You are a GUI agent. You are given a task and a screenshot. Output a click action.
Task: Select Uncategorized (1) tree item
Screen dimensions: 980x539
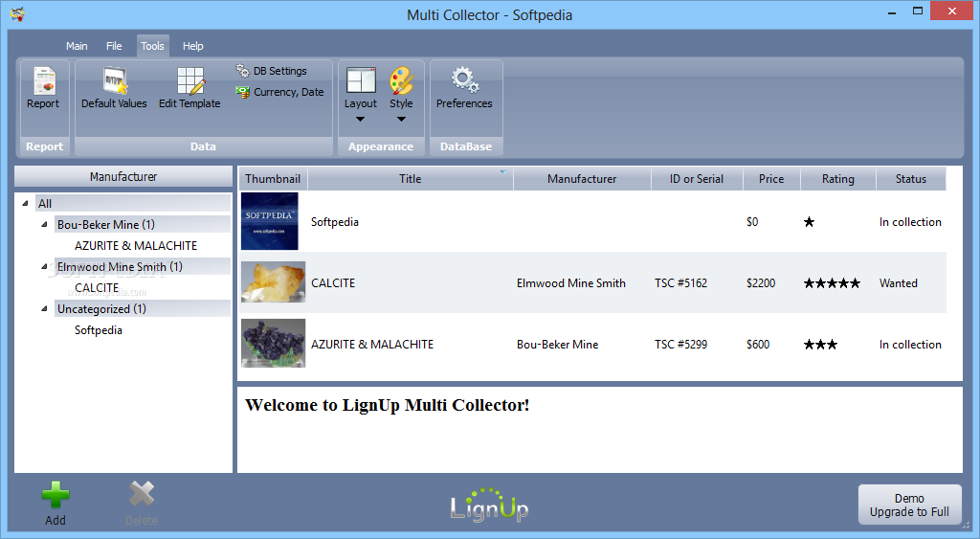click(143, 308)
